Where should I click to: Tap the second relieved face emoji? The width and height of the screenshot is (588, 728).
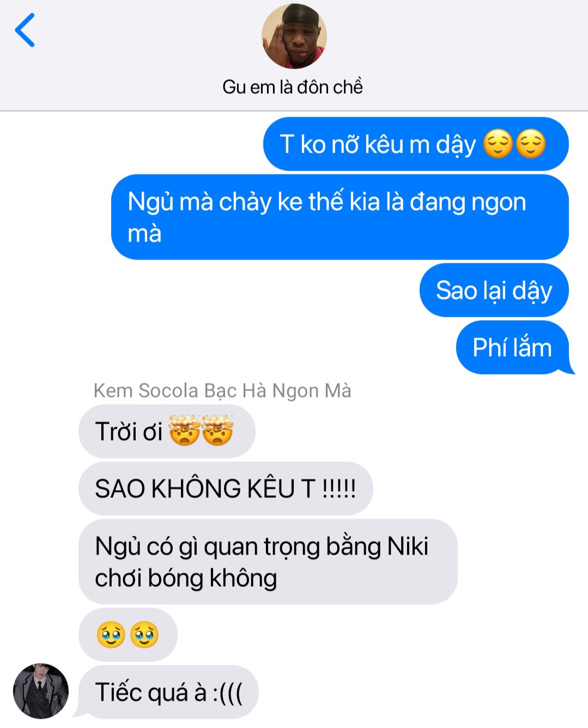coord(531,144)
